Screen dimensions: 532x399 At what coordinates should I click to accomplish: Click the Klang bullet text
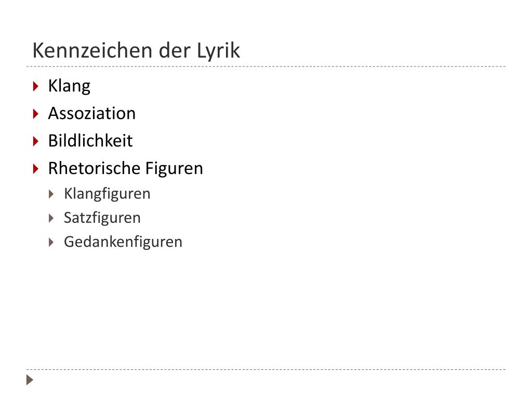(69, 86)
